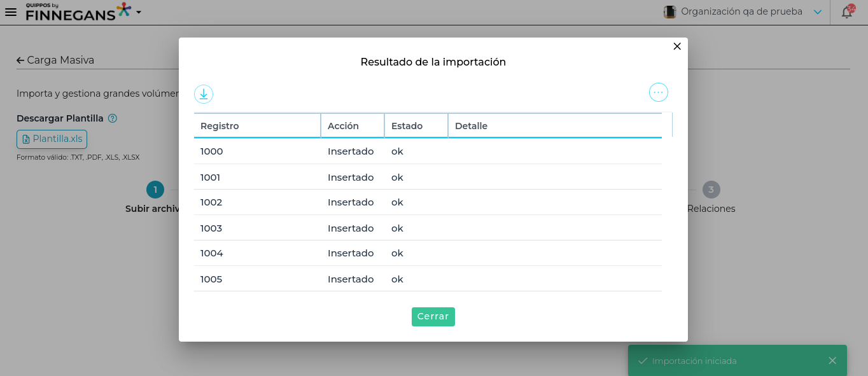Close the import result dialog with X
Screen dimensions: 868x376
(x=677, y=46)
